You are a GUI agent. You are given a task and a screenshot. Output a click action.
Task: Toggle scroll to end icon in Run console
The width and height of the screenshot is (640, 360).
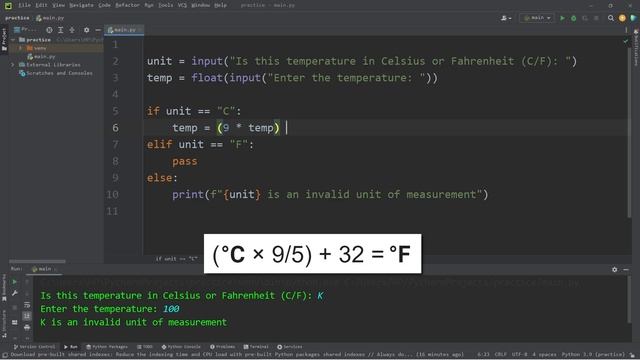click(27, 316)
